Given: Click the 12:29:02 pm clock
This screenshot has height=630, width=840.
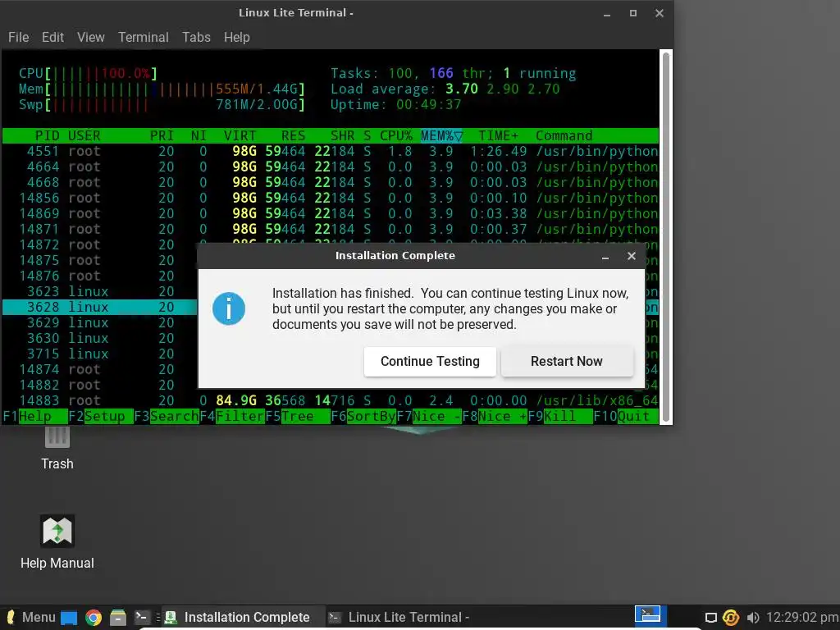Looking at the screenshot, I should [802, 617].
